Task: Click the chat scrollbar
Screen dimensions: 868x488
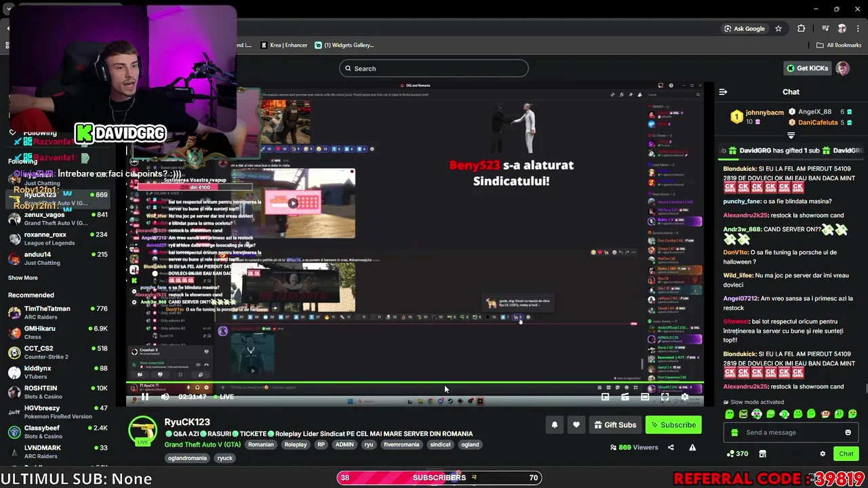Action: 865,388
